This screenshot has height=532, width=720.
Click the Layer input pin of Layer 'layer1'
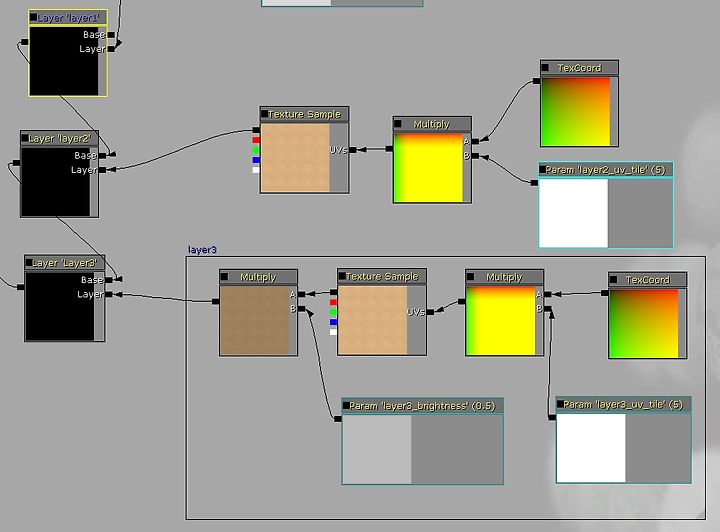click(111, 49)
